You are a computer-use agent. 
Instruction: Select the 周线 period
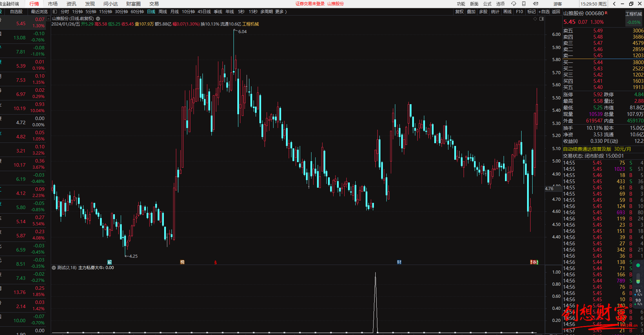(163, 12)
